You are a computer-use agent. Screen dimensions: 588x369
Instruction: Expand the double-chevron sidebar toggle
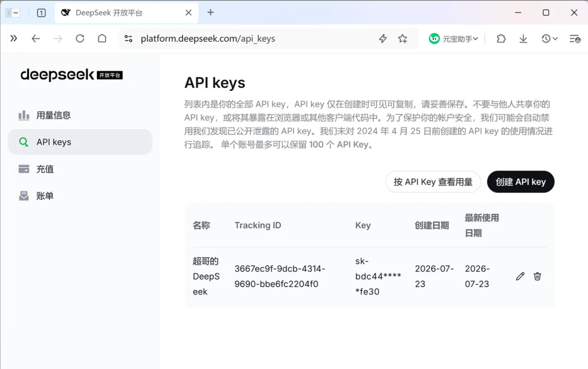pyautogui.click(x=14, y=38)
